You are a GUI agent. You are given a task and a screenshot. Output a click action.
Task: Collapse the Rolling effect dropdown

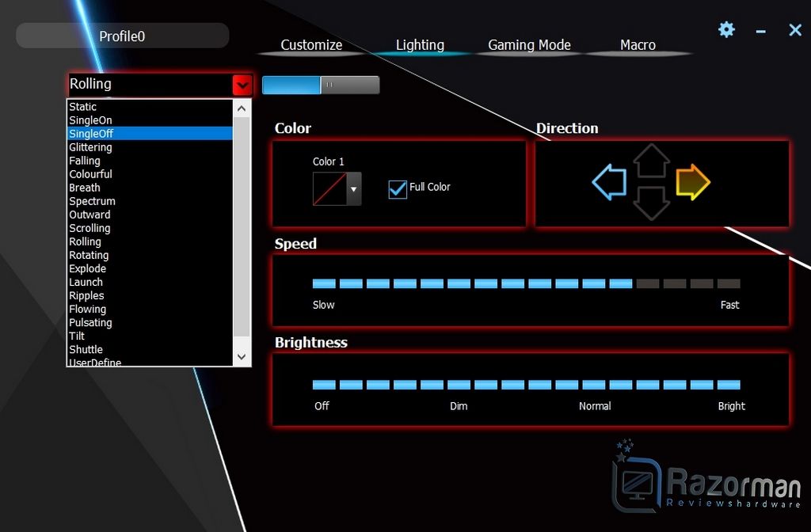(x=242, y=85)
